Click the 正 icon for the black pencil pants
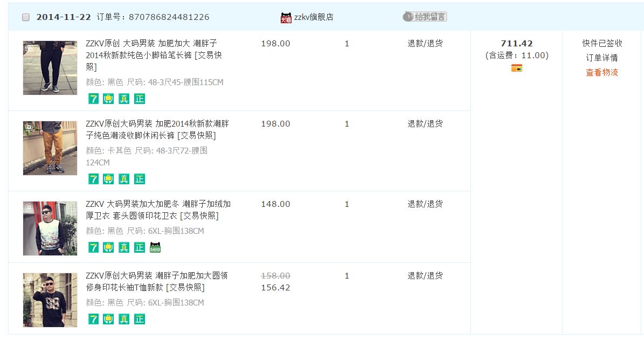The height and width of the screenshot is (340, 644). coord(140,99)
